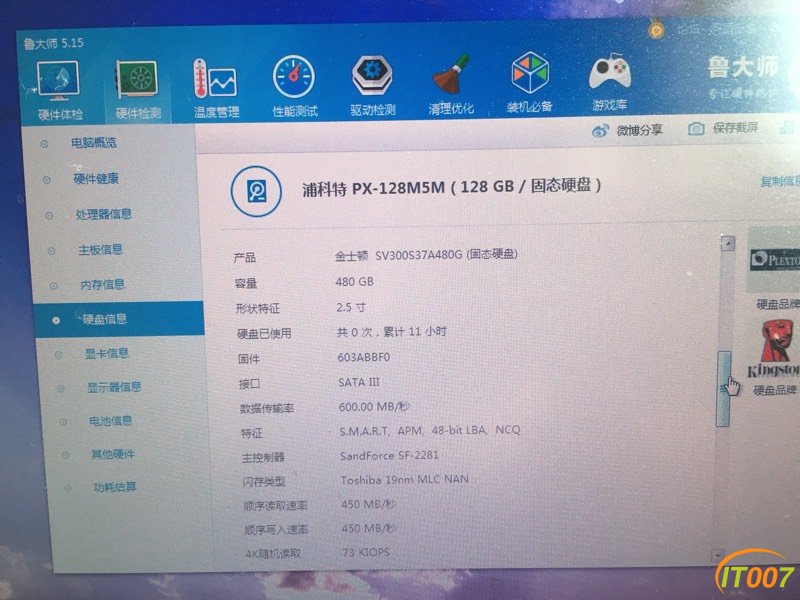Select 处理器信息 sidebar item

pyautogui.click(x=104, y=214)
